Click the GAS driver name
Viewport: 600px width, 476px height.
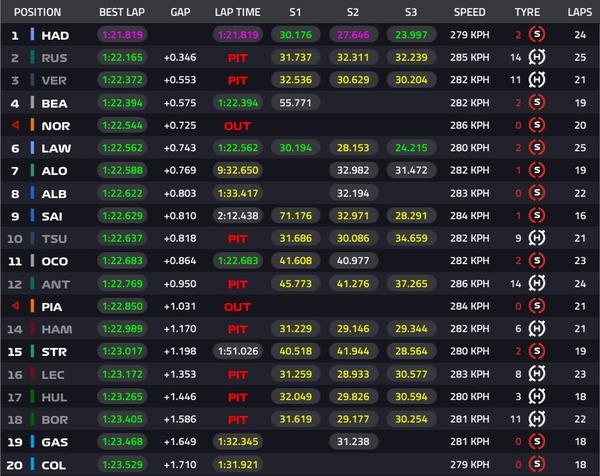(x=54, y=442)
